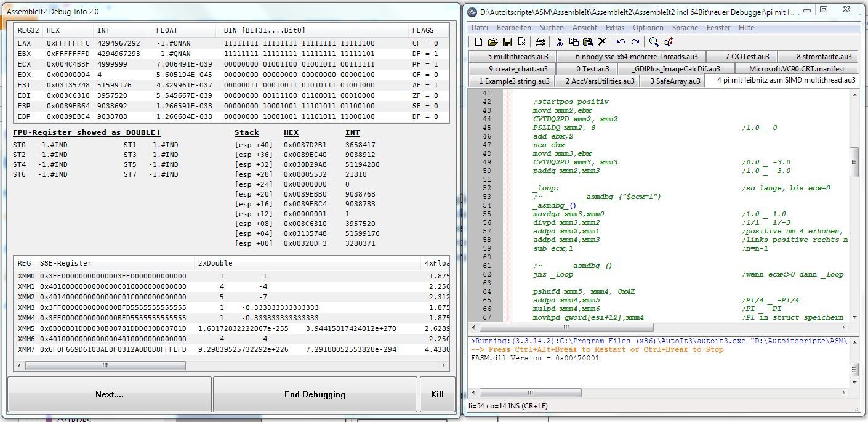Image resolution: width=868 pixels, height=422 pixels.
Task: Click the Delete X icon in the toolbar
Action: click(x=602, y=42)
